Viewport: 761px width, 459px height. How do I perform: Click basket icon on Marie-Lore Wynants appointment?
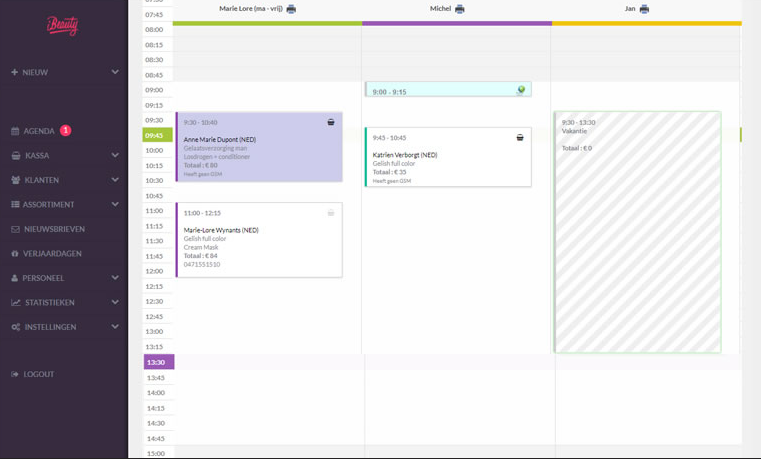(x=331, y=212)
